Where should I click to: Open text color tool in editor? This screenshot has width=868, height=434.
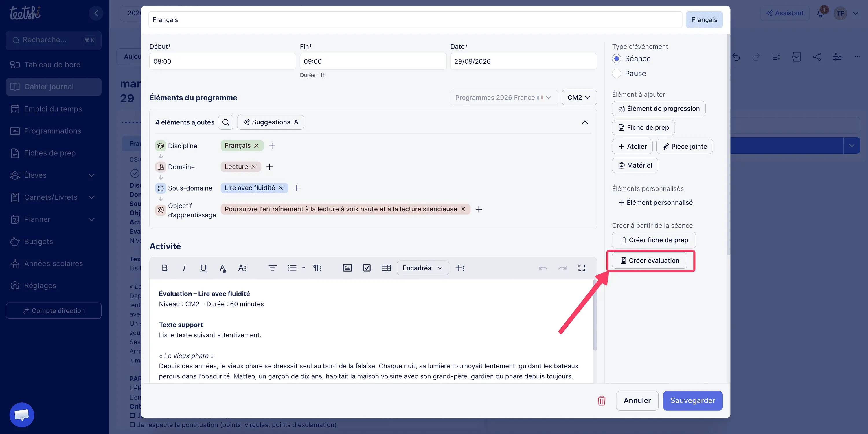tap(222, 268)
